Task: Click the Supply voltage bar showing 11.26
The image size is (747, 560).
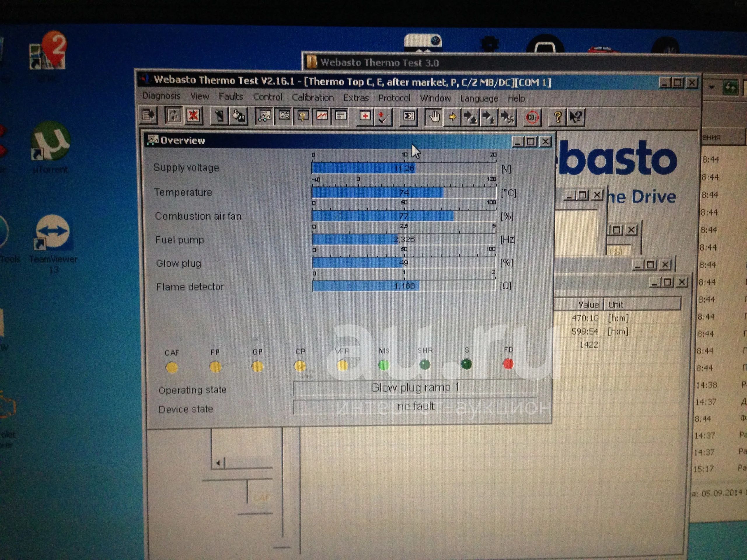Action: click(404, 168)
